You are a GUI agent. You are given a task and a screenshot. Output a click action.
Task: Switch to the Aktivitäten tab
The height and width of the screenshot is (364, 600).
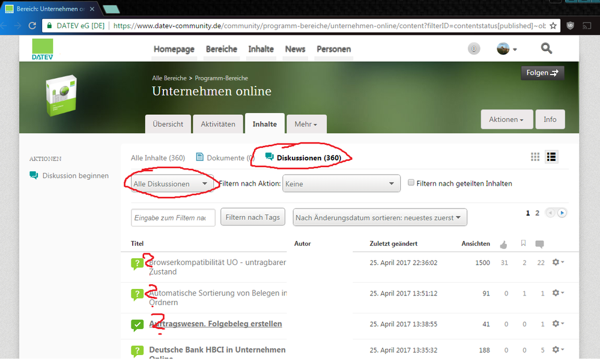coord(218,124)
